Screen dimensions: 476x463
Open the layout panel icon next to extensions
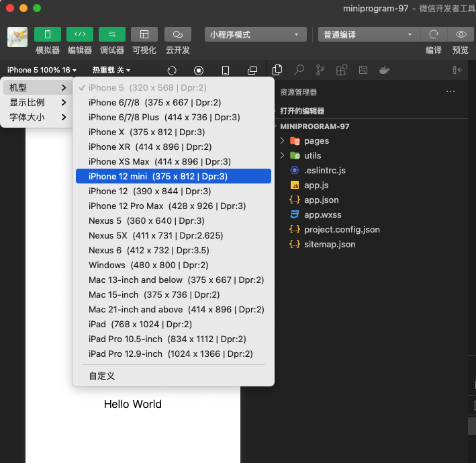click(363, 70)
